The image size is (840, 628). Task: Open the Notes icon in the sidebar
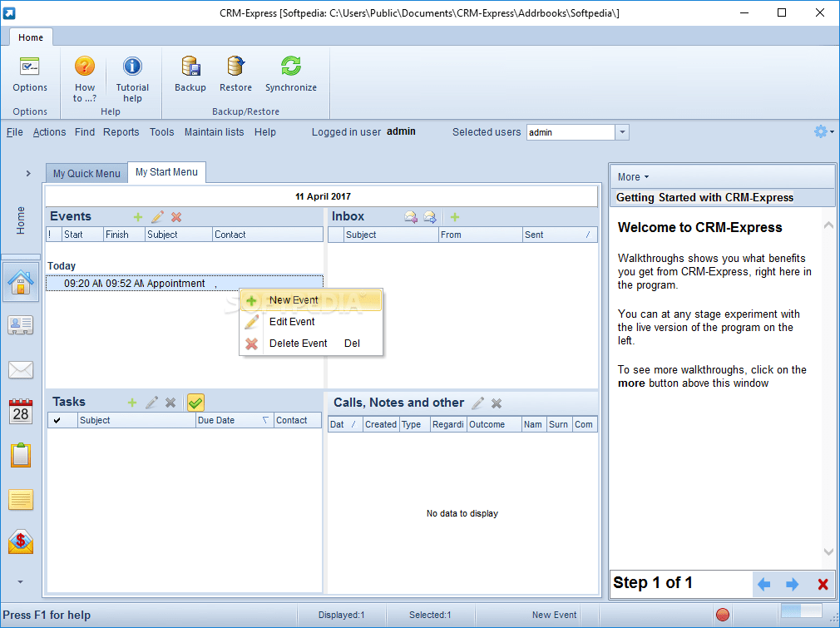20,499
